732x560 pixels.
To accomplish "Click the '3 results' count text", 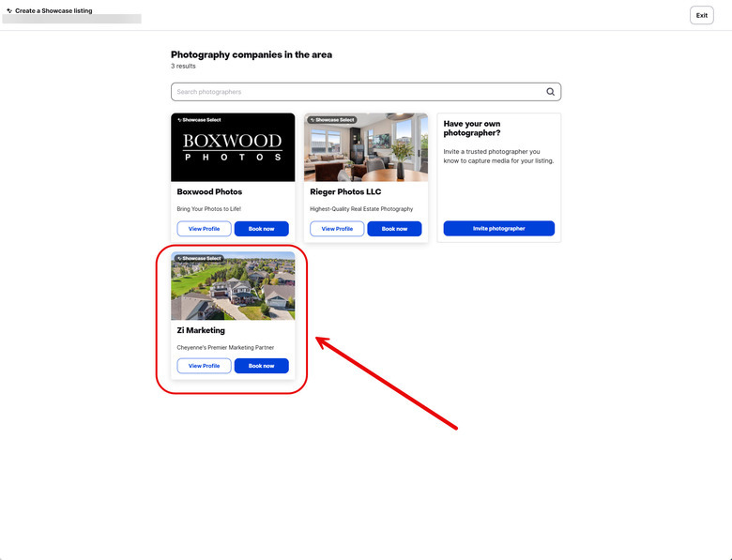I will pos(183,66).
